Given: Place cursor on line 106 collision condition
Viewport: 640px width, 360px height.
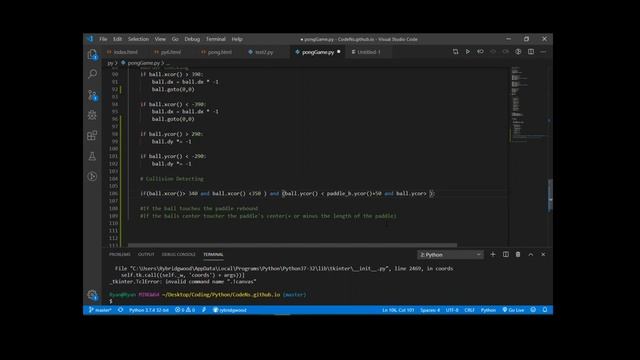Looking at the screenshot, I should pos(287,193).
